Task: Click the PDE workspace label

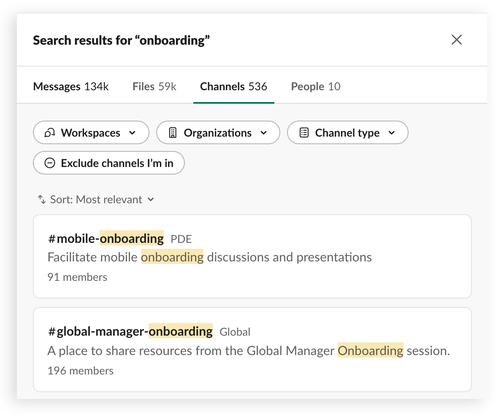Action: click(x=181, y=239)
